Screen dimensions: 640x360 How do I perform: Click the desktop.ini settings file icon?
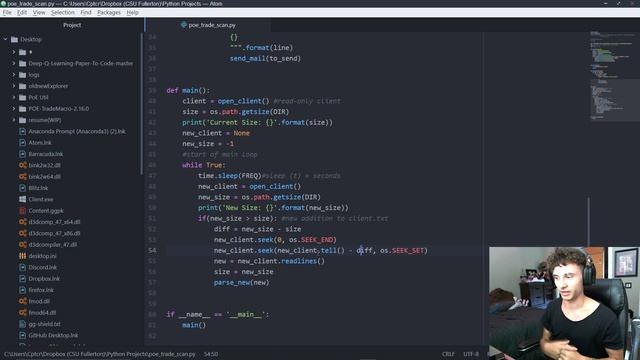click(22, 256)
